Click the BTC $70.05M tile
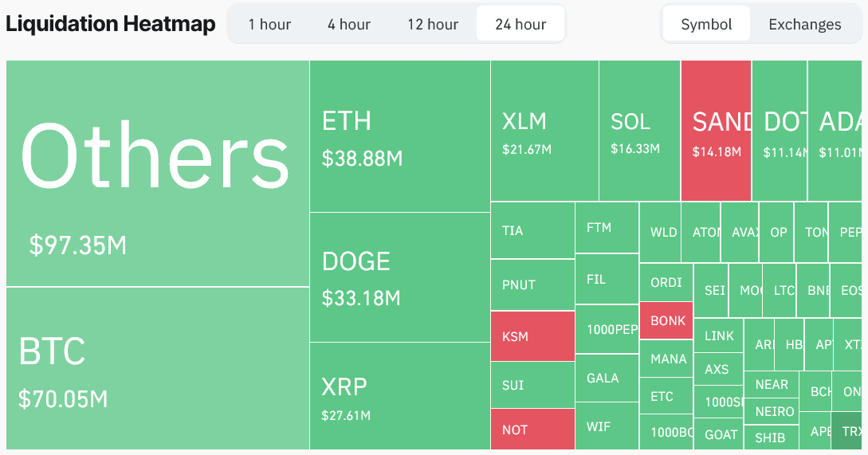Image resolution: width=868 pixels, height=455 pixels. (x=158, y=368)
